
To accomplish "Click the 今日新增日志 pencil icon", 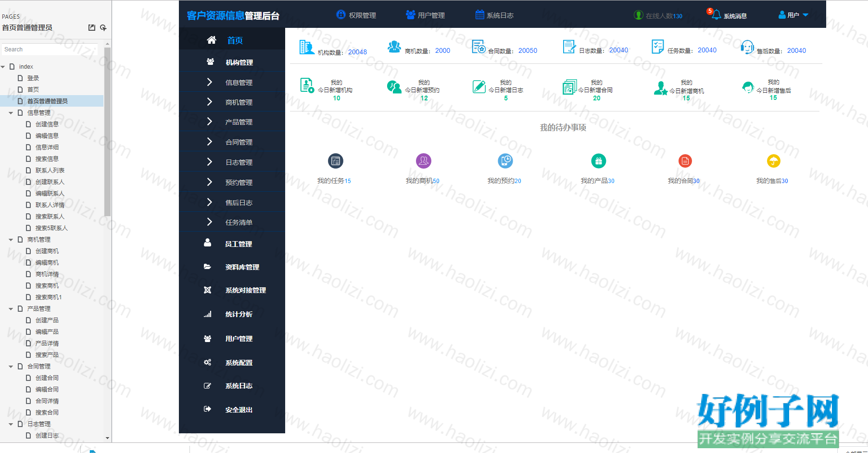I will [479, 86].
